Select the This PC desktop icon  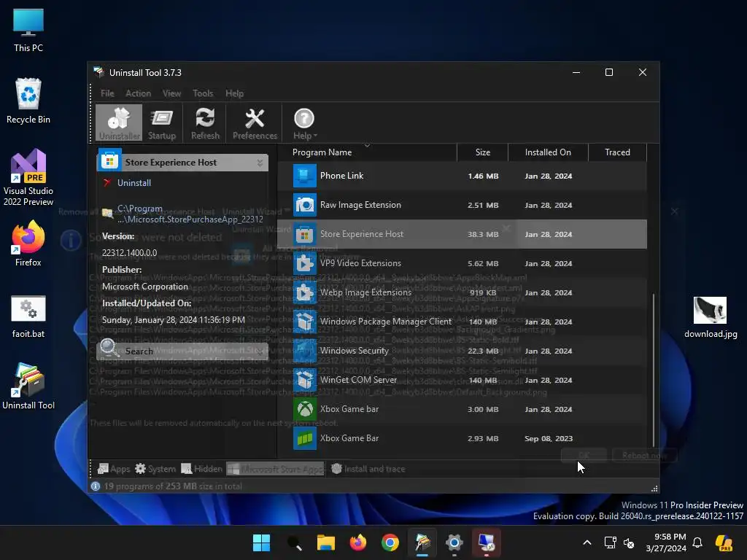click(28, 30)
